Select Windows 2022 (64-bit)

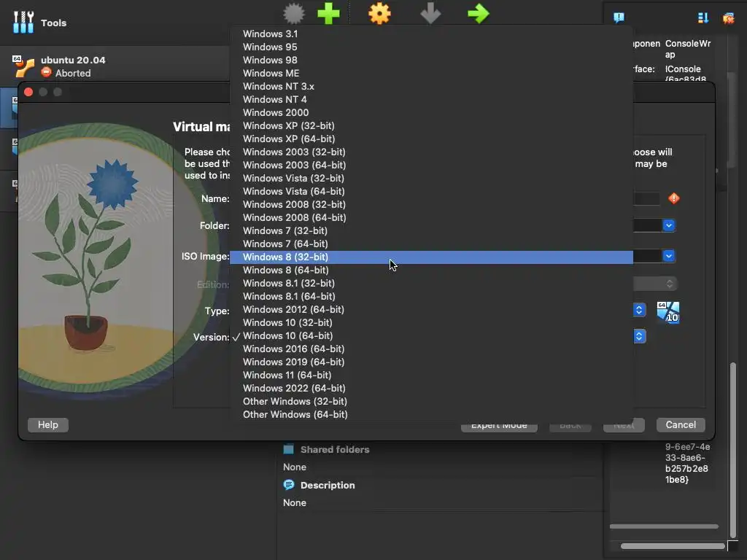click(x=432, y=388)
